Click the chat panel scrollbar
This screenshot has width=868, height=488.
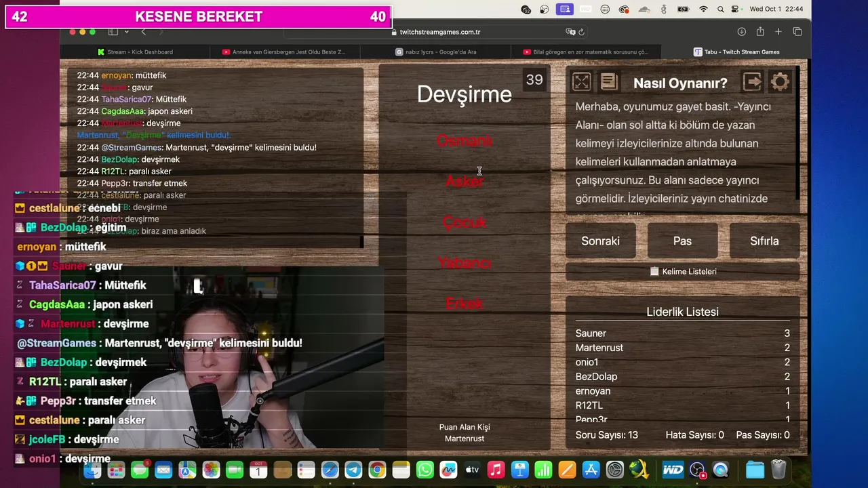361,241
